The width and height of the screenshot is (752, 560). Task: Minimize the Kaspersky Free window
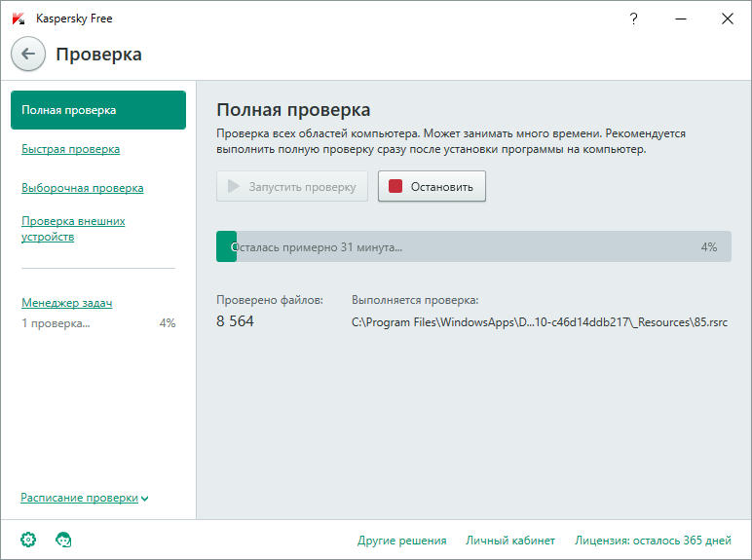pyautogui.click(x=681, y=19)
